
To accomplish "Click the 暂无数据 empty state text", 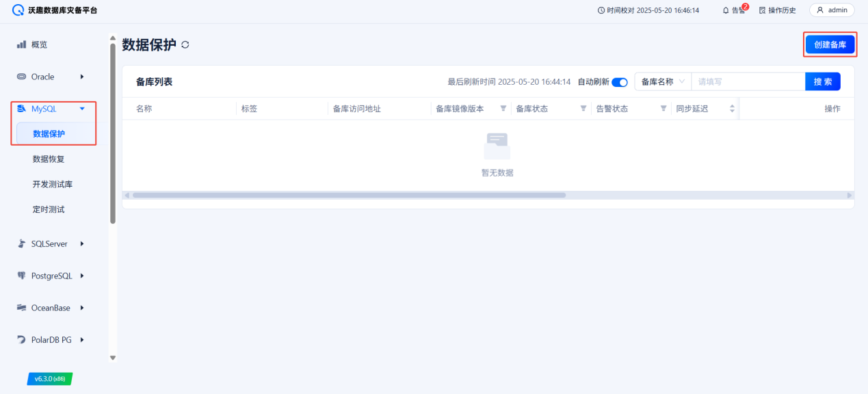I will [x=497, y=173].
